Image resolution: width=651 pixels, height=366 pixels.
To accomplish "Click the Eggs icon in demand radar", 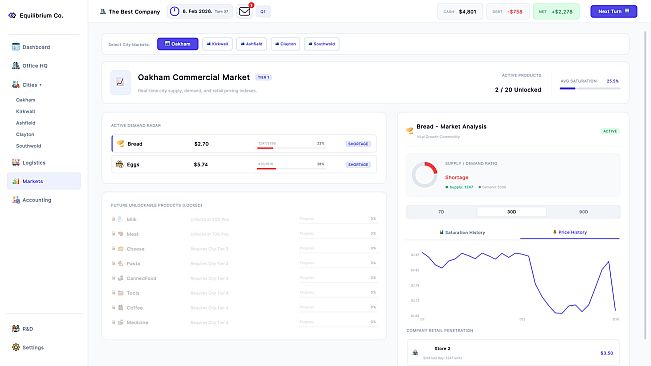I will [x=120, y=164].
